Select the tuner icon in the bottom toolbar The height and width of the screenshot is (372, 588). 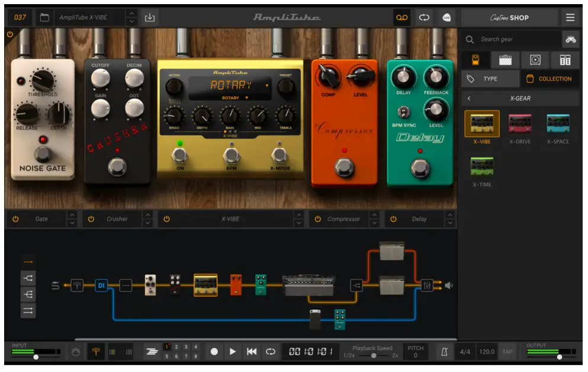point(96,351)
